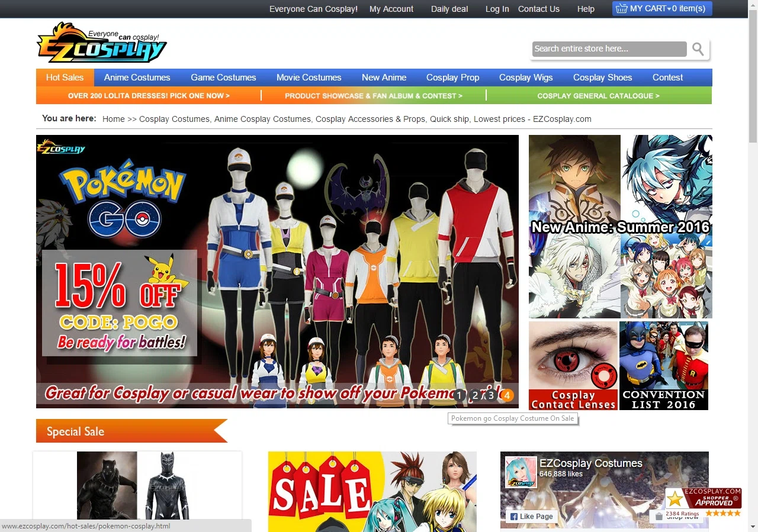This screenshot has width=758, height=532.
Task: Open Anime Costumes menu
Action: [x=137, y=78]
